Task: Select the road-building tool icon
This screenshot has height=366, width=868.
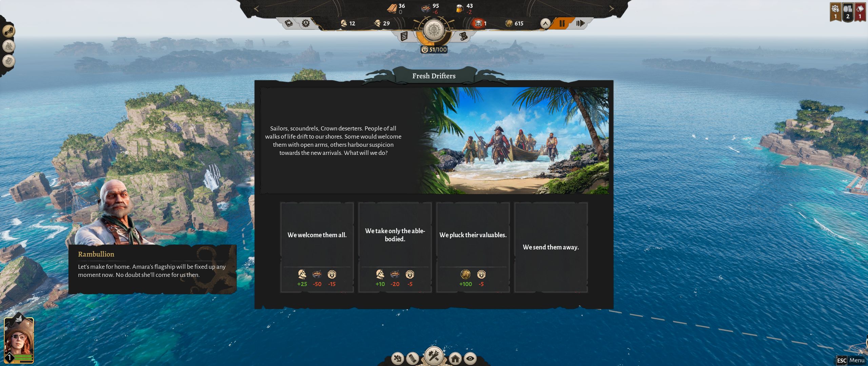Action: (x=412, y=358)
